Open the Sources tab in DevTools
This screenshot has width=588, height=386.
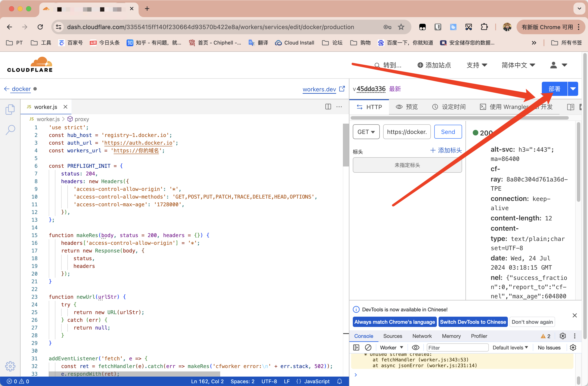click(393, 336)
